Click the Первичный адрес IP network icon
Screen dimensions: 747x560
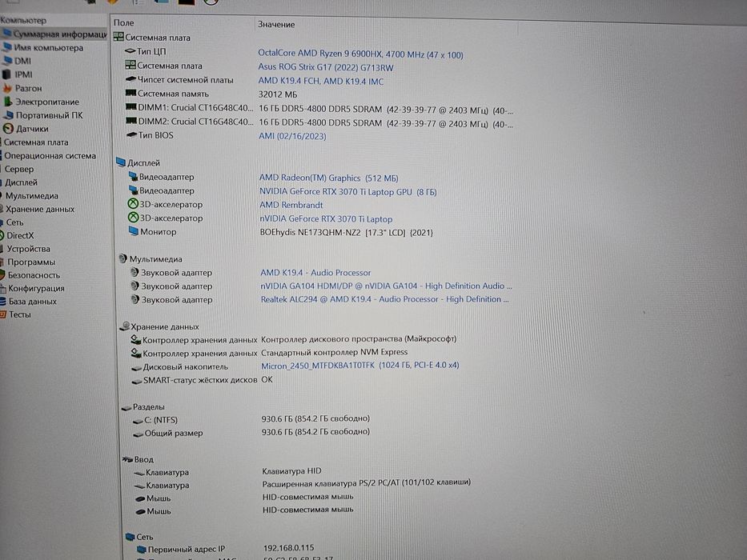tap(142, 550)
